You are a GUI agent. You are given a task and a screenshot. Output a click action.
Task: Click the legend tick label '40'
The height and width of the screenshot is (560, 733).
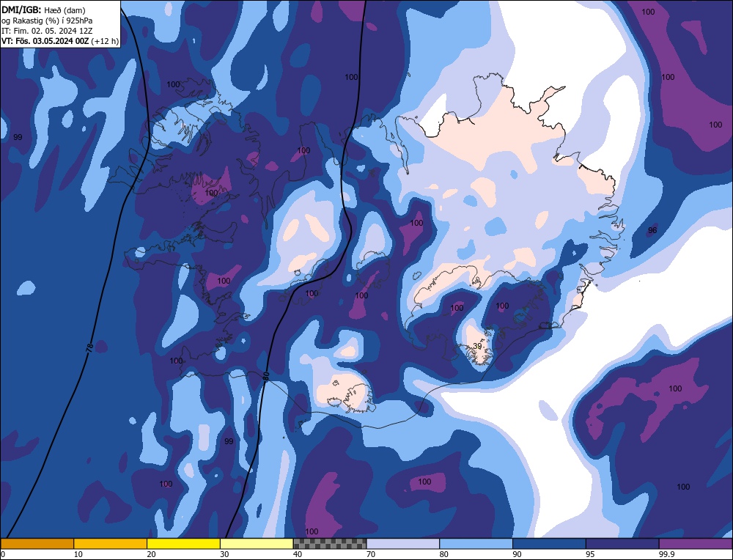click(298, 554)
